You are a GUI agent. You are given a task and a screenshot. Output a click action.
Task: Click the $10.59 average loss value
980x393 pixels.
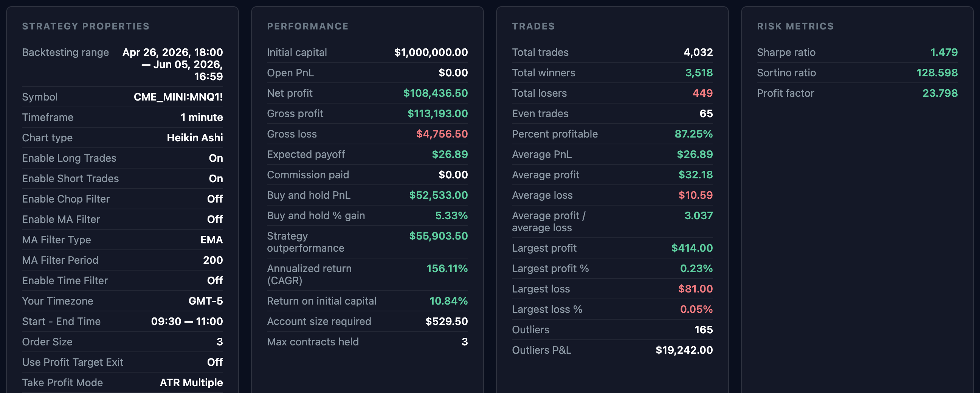tap(695, 195)
